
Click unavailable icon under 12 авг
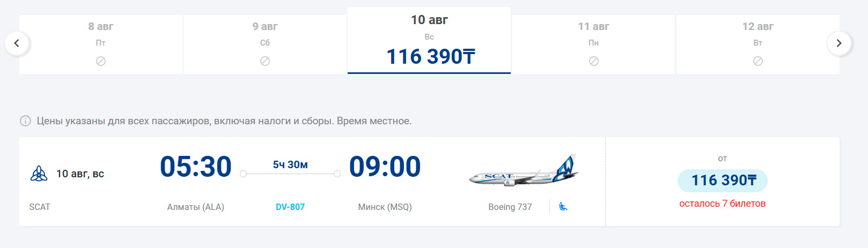click(757, 61)
